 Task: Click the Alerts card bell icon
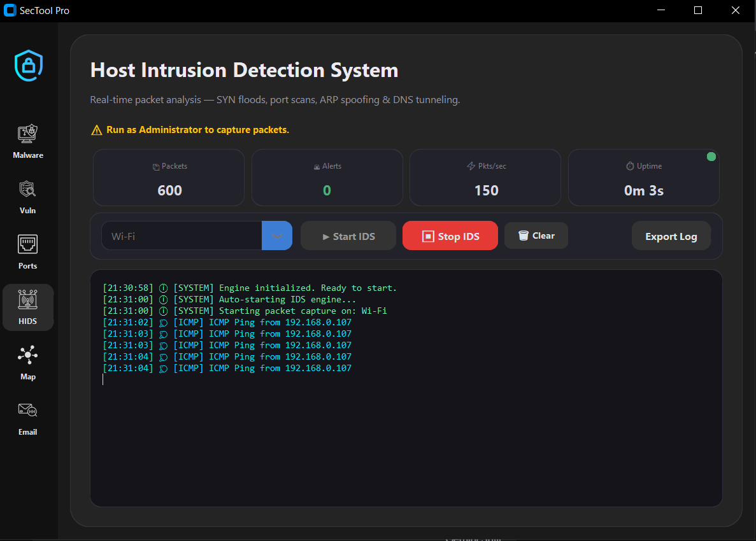pyautogui.click(x=317, y=167)
